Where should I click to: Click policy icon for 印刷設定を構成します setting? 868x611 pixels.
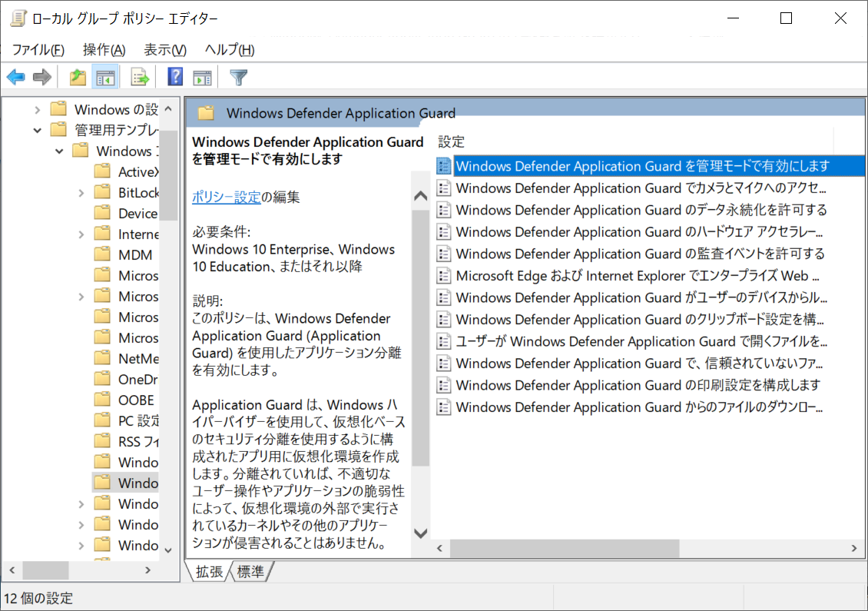point(443,385)
